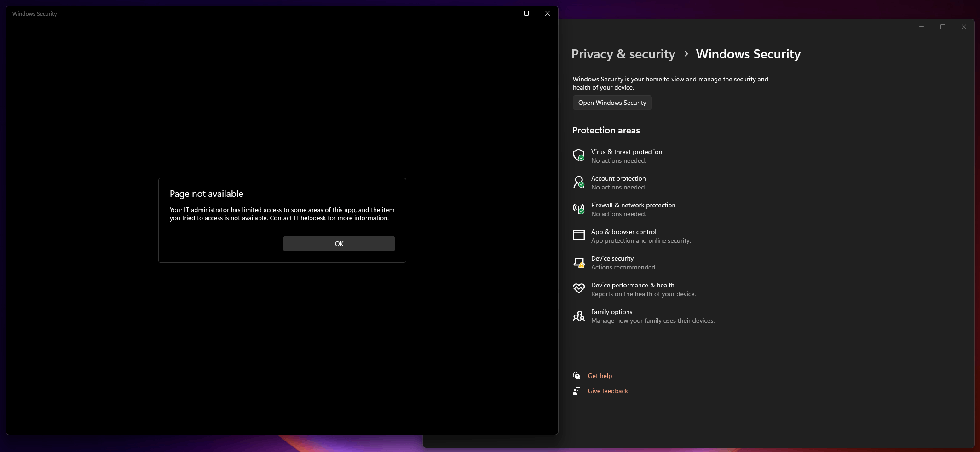Go back to Privacy & security breadcrumb
The width and height of the screenshot is (980, 452).
pos(623,54)
